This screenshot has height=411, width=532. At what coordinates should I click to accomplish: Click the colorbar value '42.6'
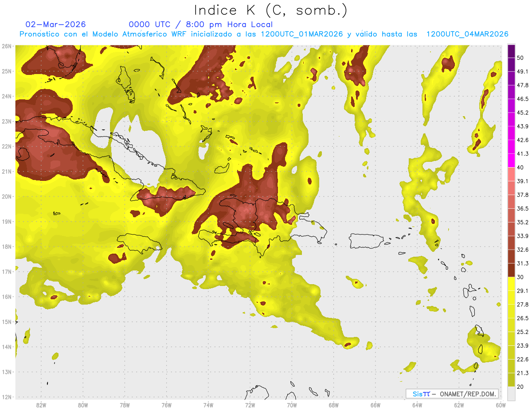tap(523, 140)
